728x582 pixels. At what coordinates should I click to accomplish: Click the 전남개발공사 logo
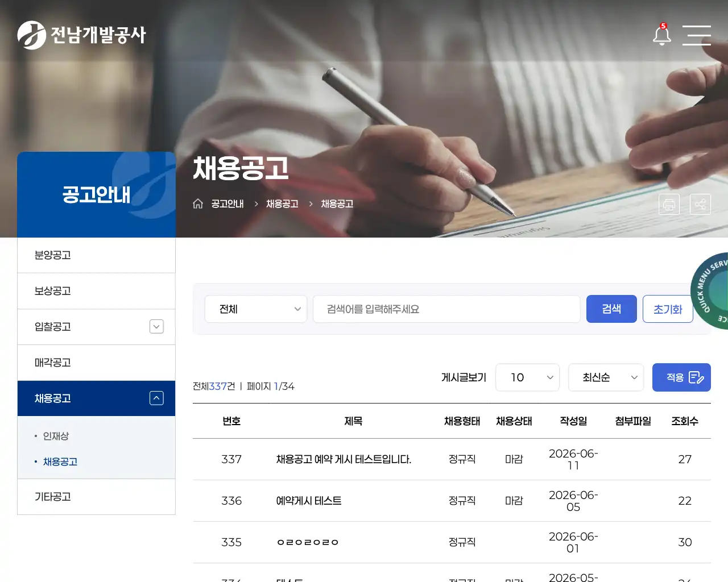81,35
